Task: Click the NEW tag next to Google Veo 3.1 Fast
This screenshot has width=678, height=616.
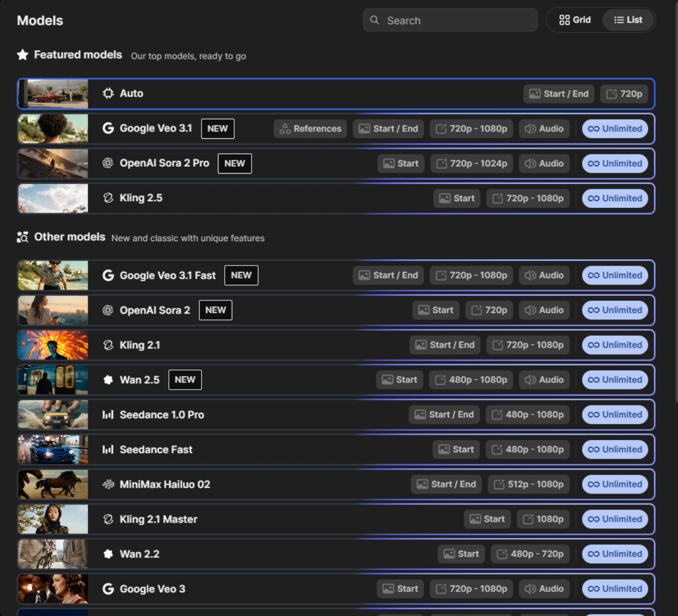Action: click(241, 275)
